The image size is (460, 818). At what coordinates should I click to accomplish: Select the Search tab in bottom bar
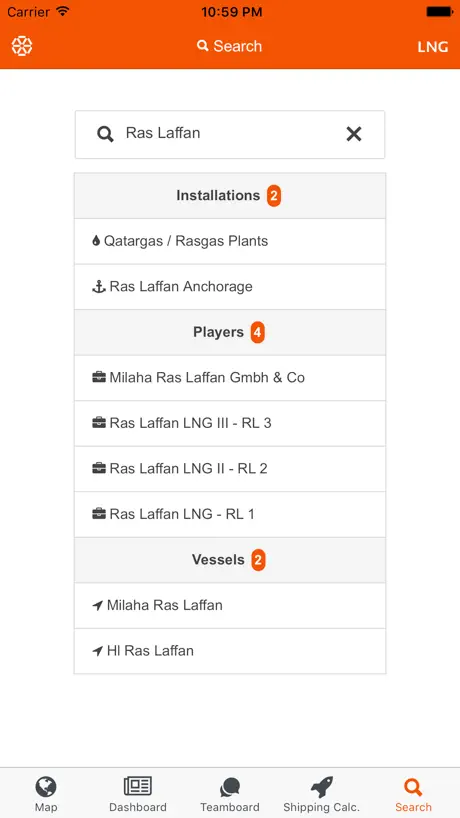click(x=413, y=793)
